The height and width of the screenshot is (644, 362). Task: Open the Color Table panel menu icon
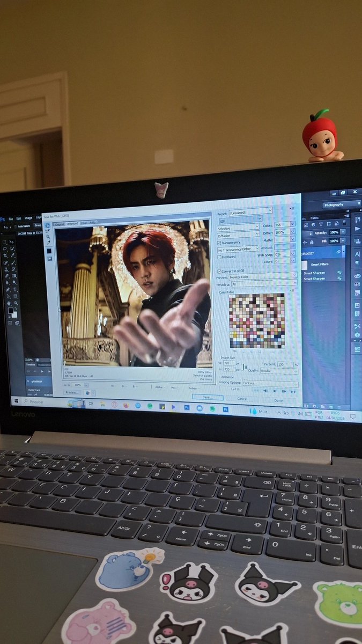tap(292, 290)
